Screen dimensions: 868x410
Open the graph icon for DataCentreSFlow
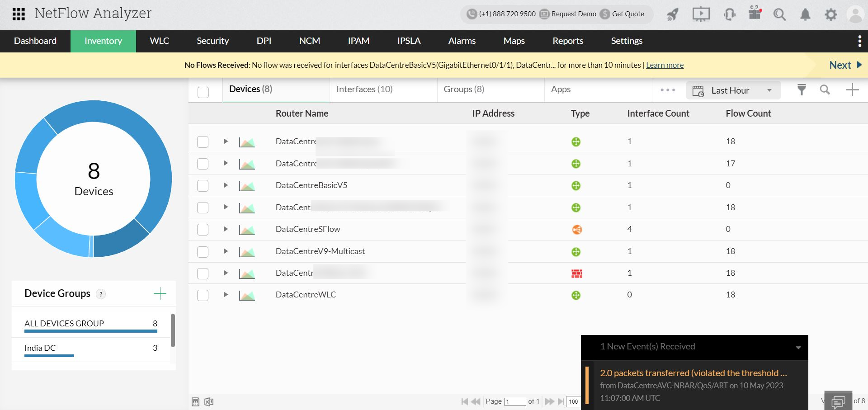click(x=247, y=230)
